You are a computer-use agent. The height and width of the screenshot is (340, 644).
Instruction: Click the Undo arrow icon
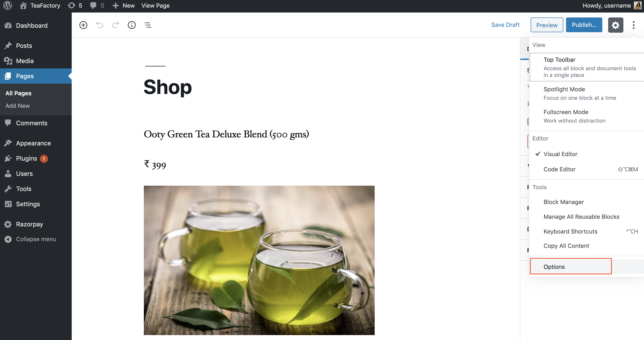pyautogui.click(x=99, y=25)
